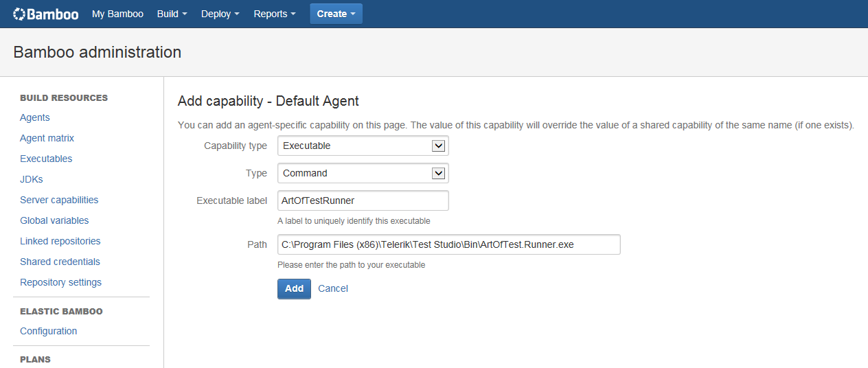This screenshot has width=868, height=368.
Task: Open the Capability type dropdown arrow
Action: pos(439,146)
